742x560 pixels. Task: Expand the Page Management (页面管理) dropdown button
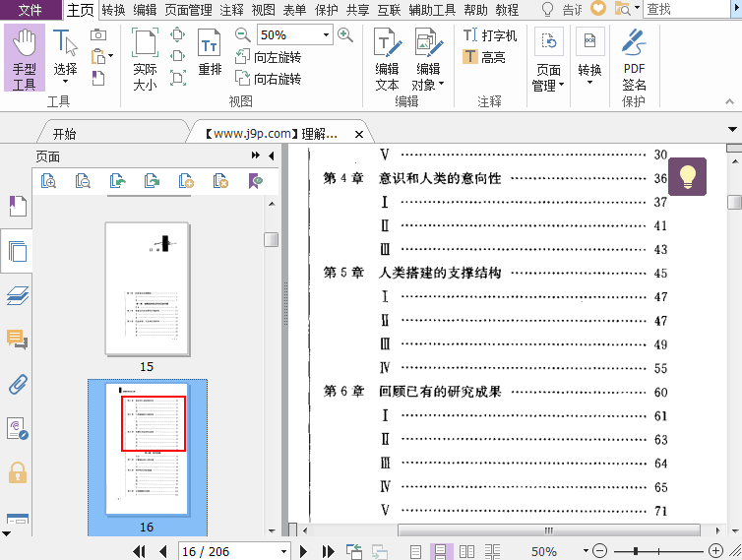coord(548,77)
